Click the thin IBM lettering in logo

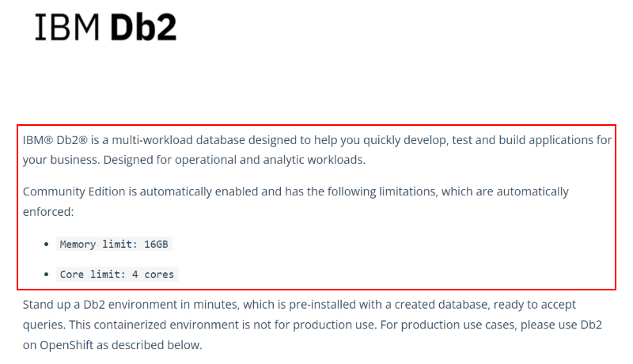point(67,27)
